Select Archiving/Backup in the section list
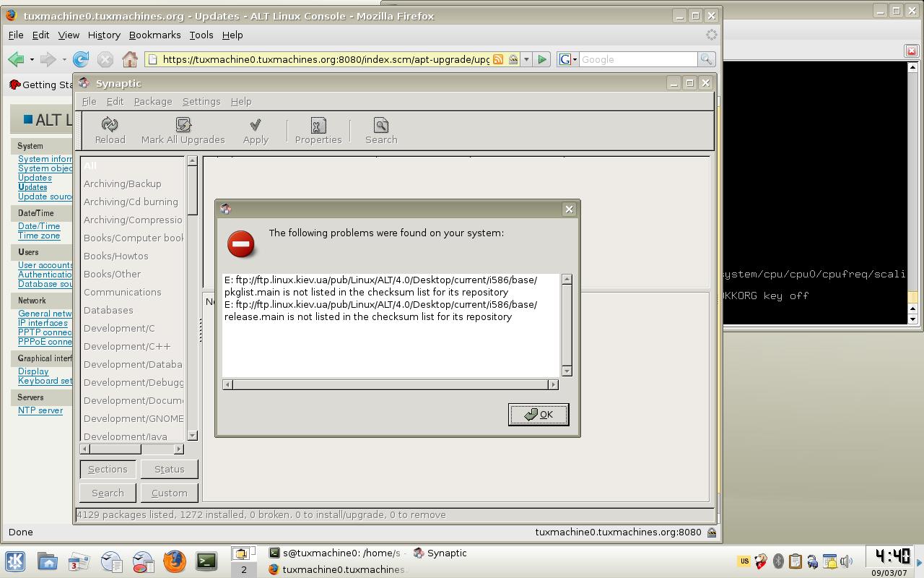 123,184
